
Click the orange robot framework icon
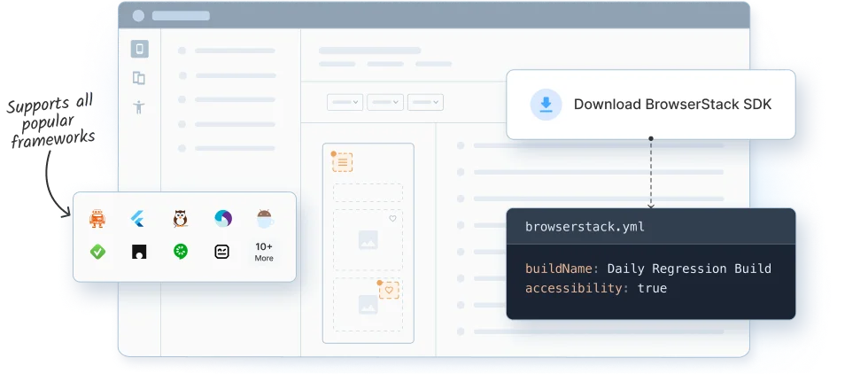tap(97, 218)
